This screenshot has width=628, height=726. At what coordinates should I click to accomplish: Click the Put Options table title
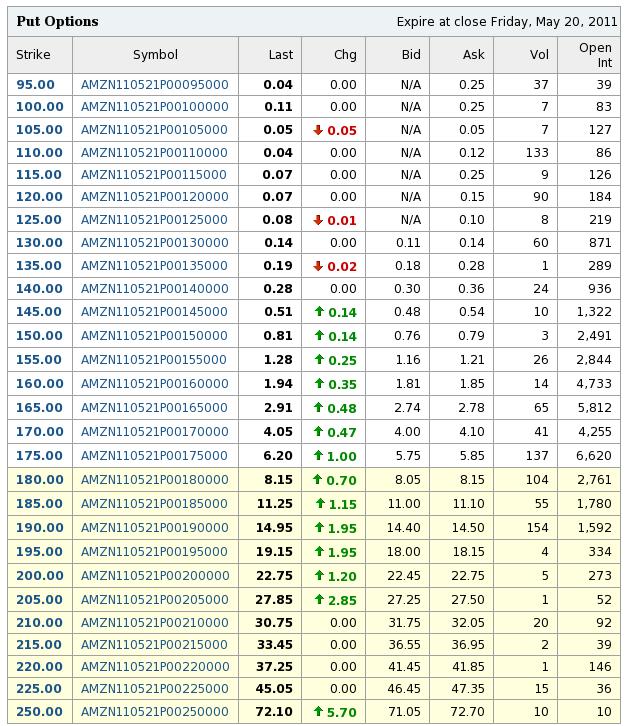(57, 22)
